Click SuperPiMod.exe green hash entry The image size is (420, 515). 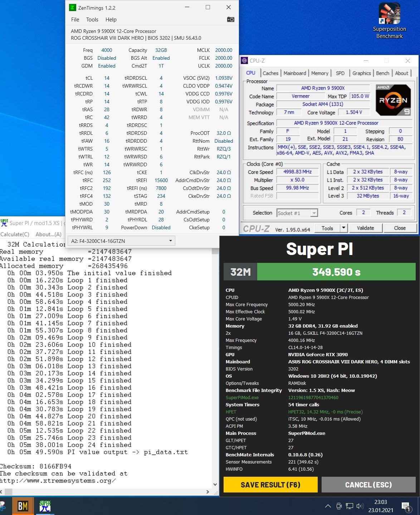tap(282, 397)
